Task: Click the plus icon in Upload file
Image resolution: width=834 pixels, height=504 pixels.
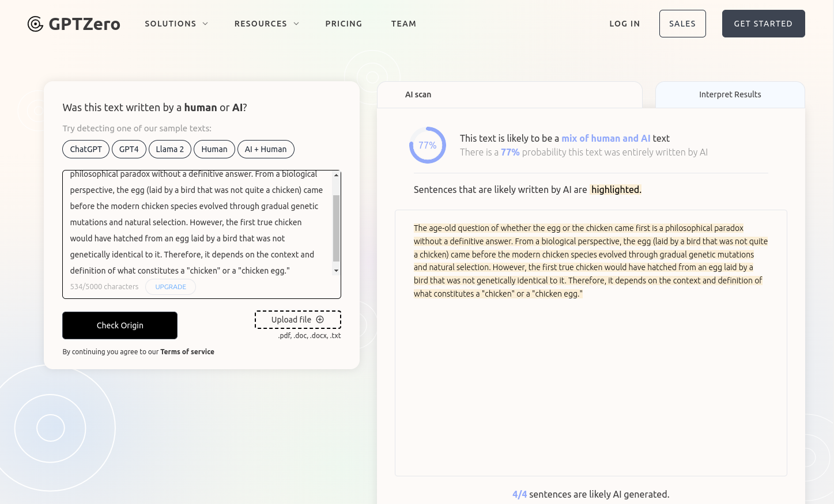Action: coord(320,320)
